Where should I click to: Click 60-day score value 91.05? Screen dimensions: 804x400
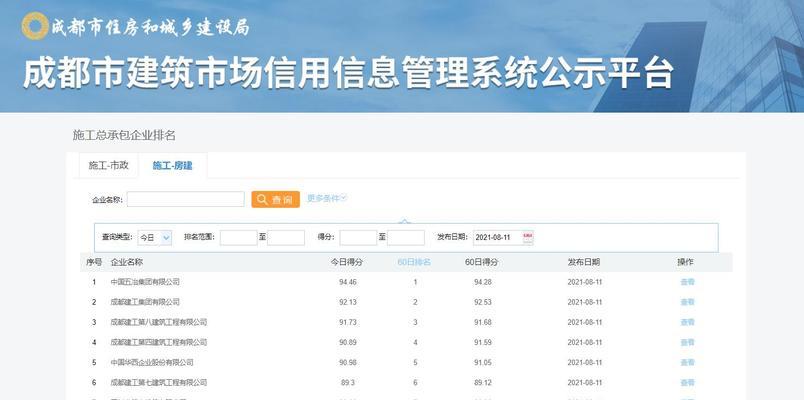click(483, 363)
